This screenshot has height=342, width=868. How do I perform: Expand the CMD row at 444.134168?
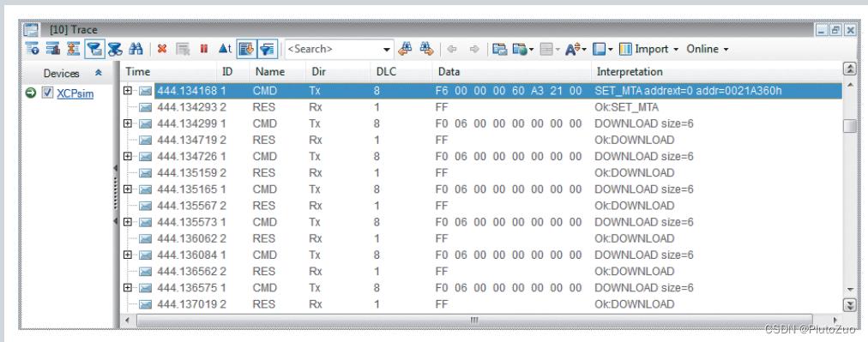pos(128,90)
